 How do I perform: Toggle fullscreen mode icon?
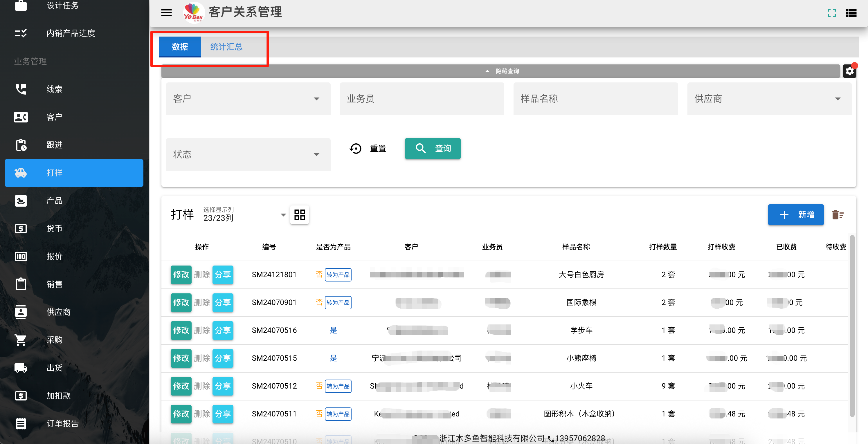point(831,13)
